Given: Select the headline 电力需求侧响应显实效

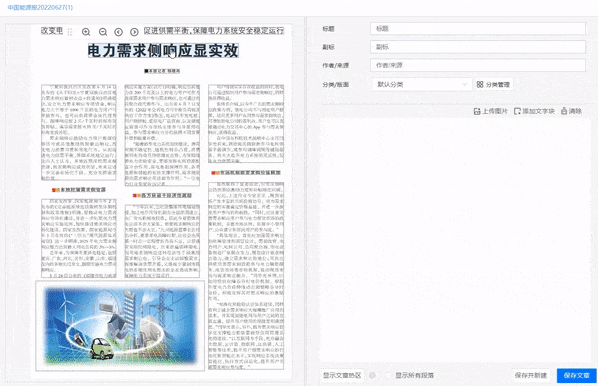Looking at the screenshot, I should click(163, 51).
